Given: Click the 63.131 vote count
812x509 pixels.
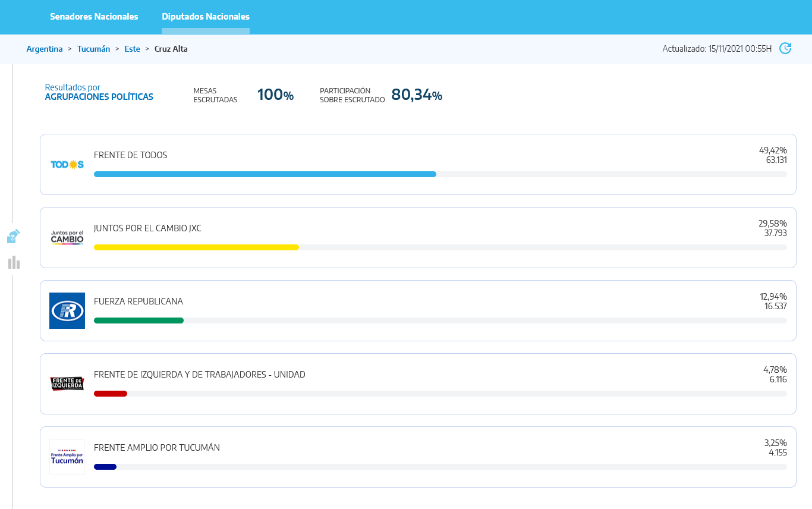Looking at the screenshot, I should click(776, 160).
